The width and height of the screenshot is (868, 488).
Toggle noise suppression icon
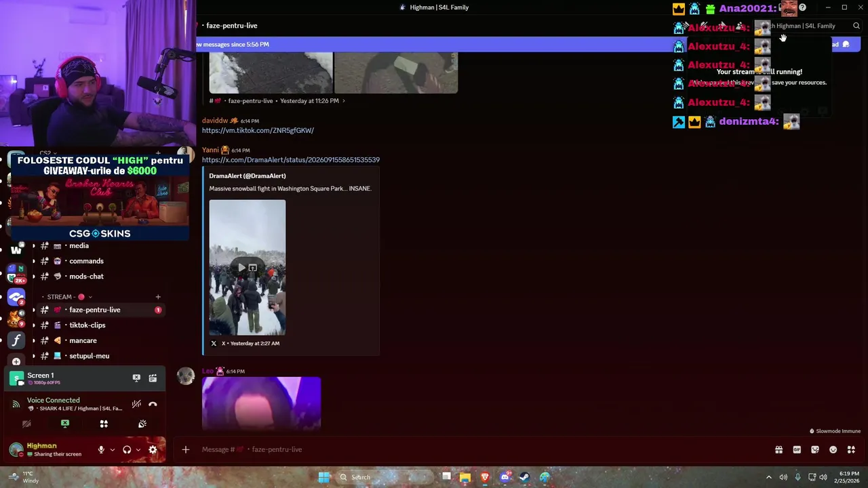point(136,404)
